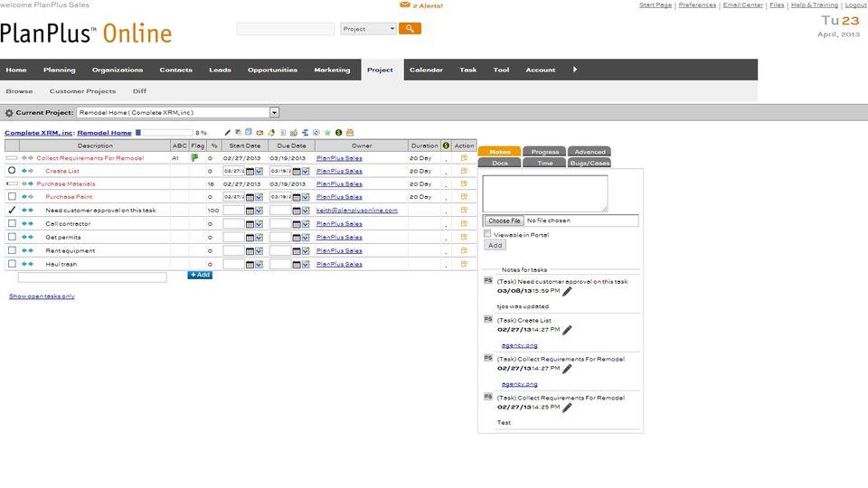This screenshot has width=868, height=488.
Task: Open the Remodel Home project link
Action: [104, 133]
